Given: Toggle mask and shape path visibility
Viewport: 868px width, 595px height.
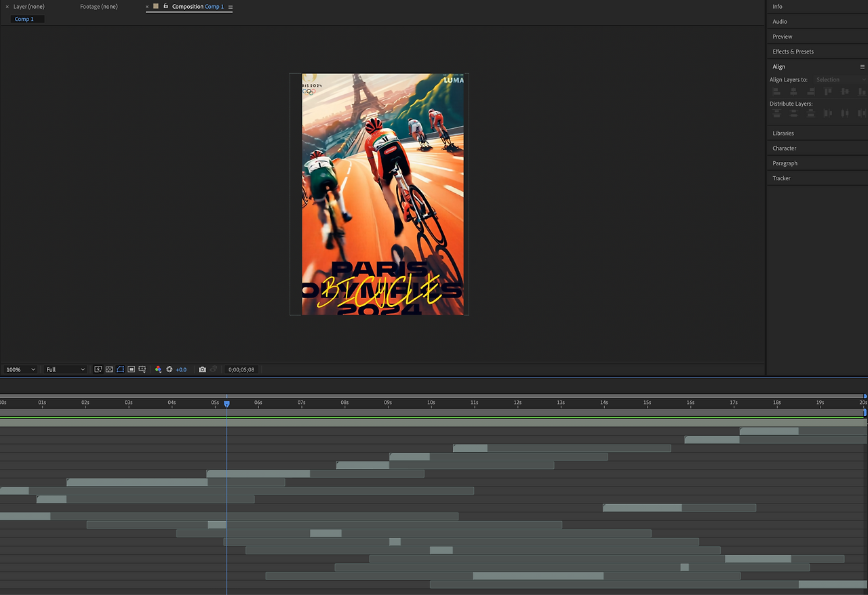Looking at the screenshot, I should click(x=120, y=369).
